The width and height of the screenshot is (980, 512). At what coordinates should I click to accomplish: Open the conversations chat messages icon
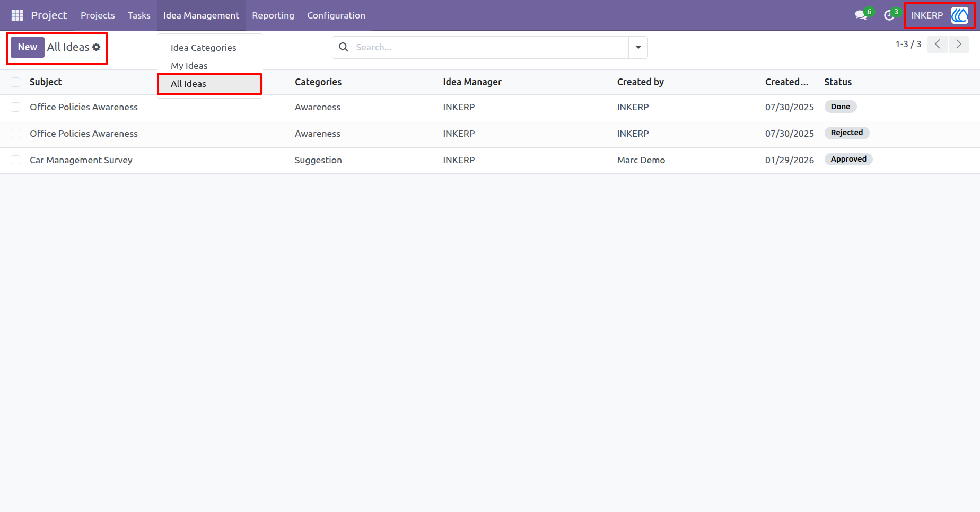(861, 15)
